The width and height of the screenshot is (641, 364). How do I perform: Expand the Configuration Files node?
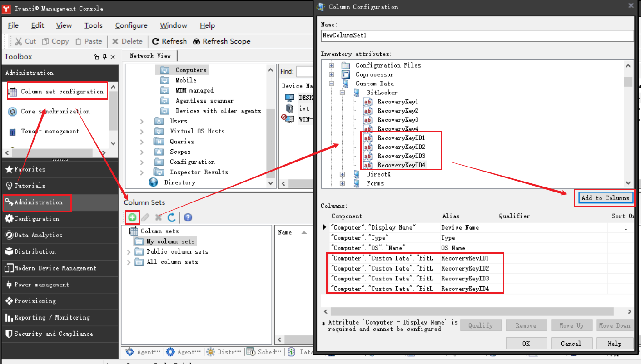tap(332, 65)
